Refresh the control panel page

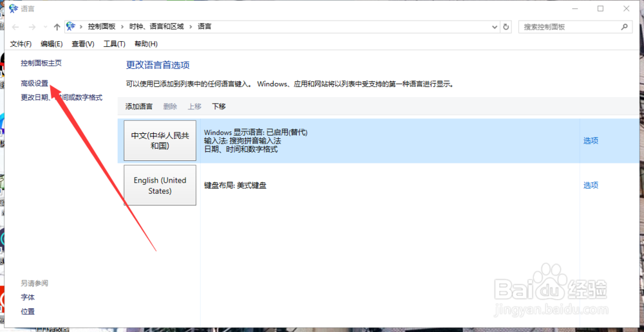(506, 27)
